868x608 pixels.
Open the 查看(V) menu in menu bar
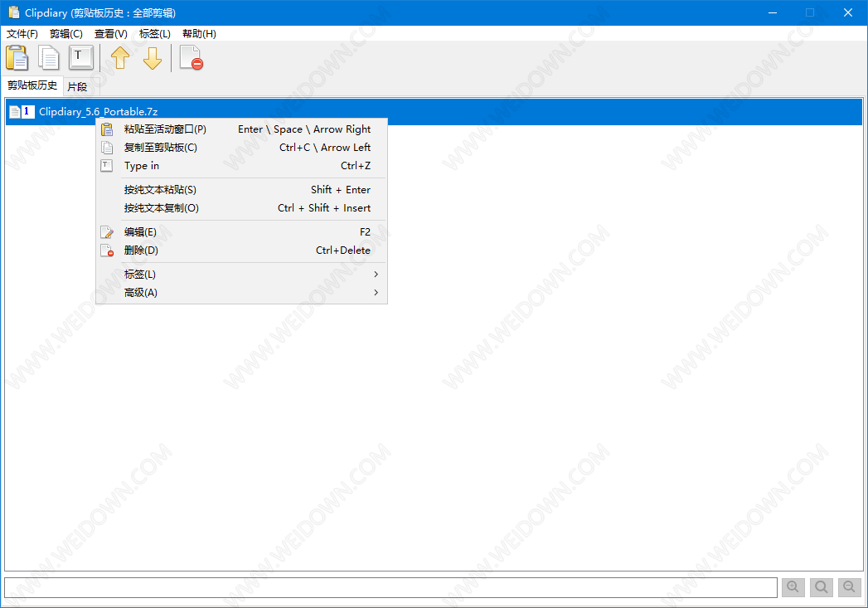tap(111, 34)
